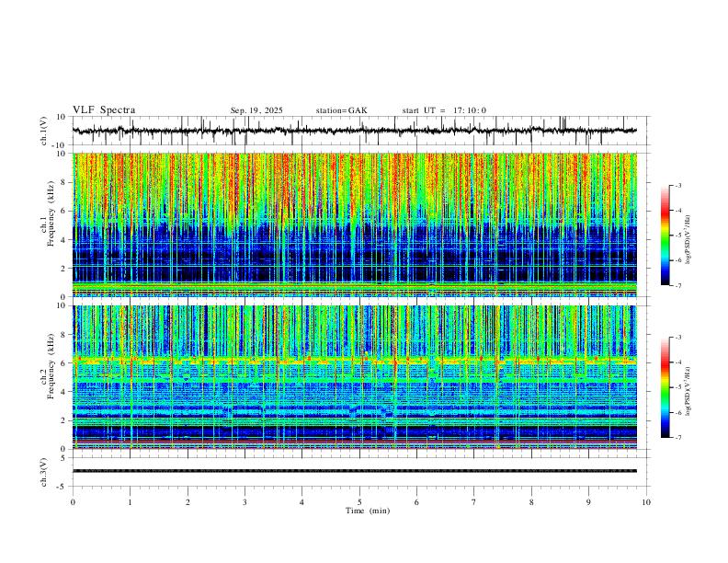Click the ch.1 spectrogram panel

tap(354, 224)
